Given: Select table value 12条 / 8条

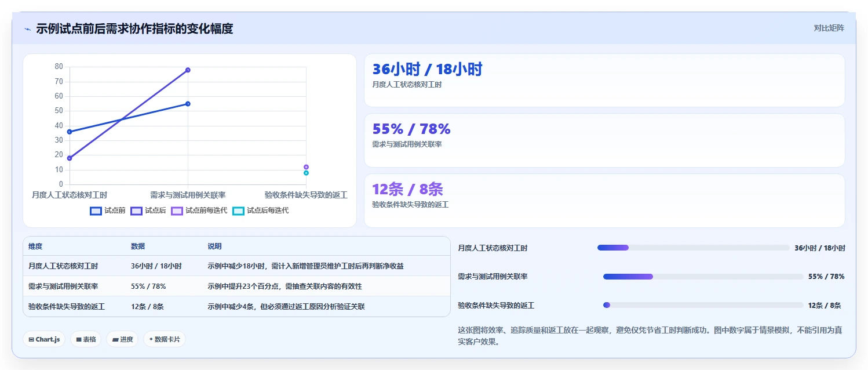Looking at the screenshot, I should (x=147, y=307).
